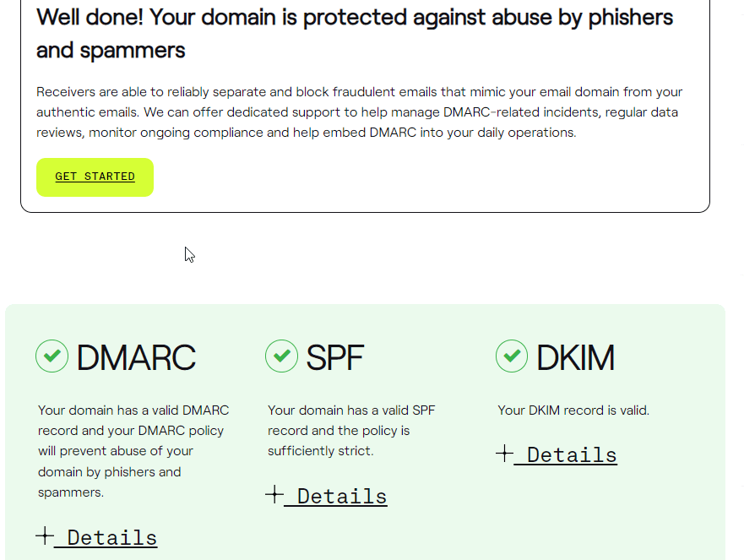Click the plus icon under the DKIM description
744x560 pixels.
pyautogui.click(x=504, y=454)
